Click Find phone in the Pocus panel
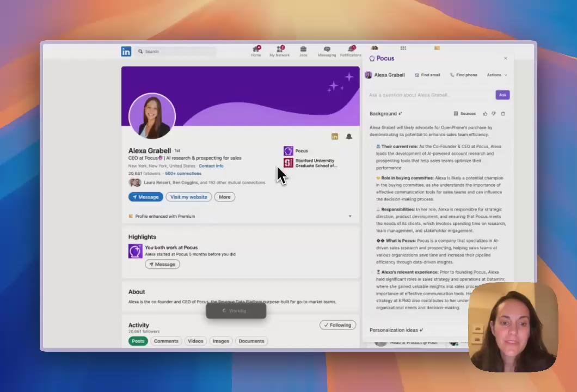 pos(463,75)
